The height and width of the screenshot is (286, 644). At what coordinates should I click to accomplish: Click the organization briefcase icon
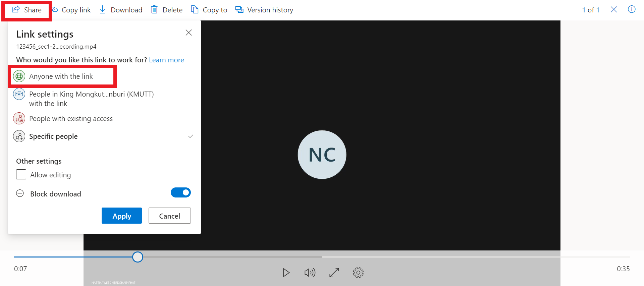point(19,94)
